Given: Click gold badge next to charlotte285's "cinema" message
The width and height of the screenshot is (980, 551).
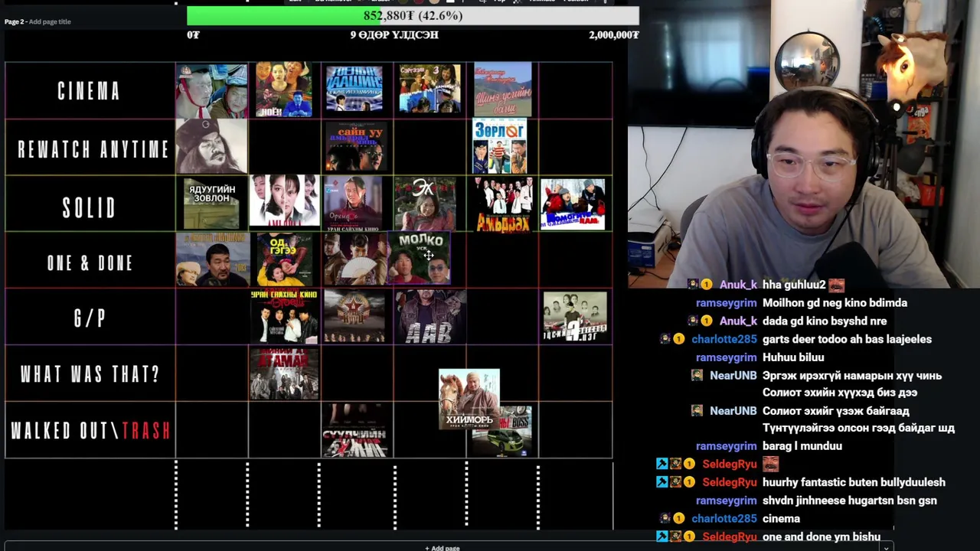Looking at the screenshot, I should point(678,519).
